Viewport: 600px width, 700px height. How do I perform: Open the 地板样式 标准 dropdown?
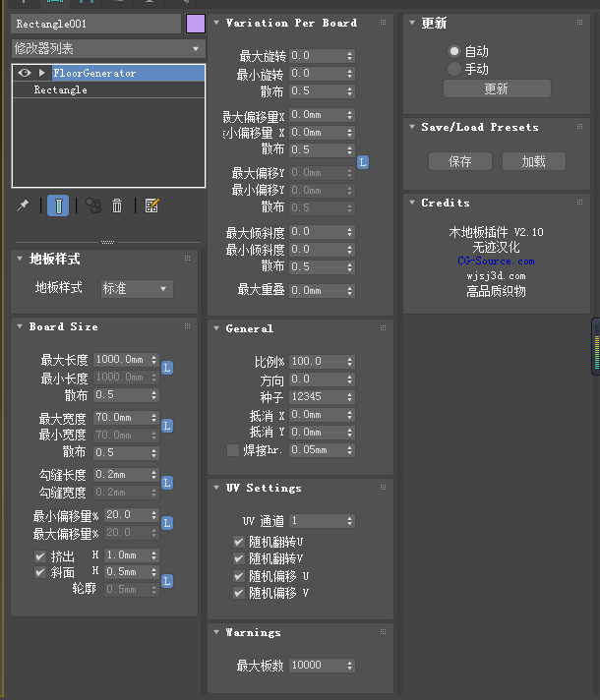137,289
